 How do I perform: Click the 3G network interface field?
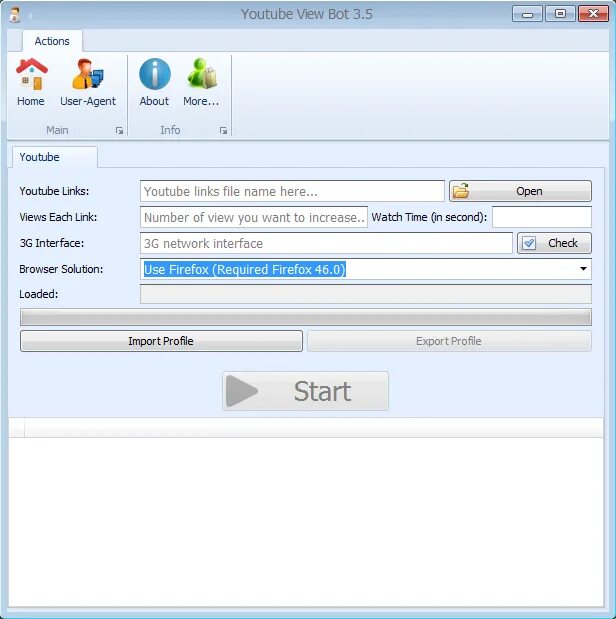click(x=326, y=243)
